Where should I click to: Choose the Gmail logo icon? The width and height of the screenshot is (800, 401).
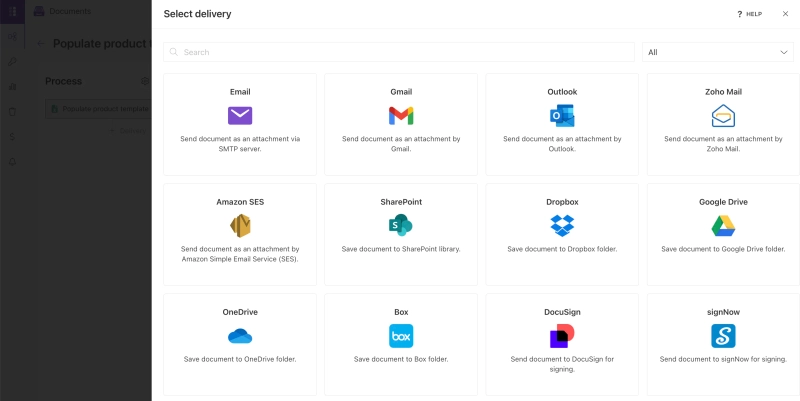(x=401, y=116)
